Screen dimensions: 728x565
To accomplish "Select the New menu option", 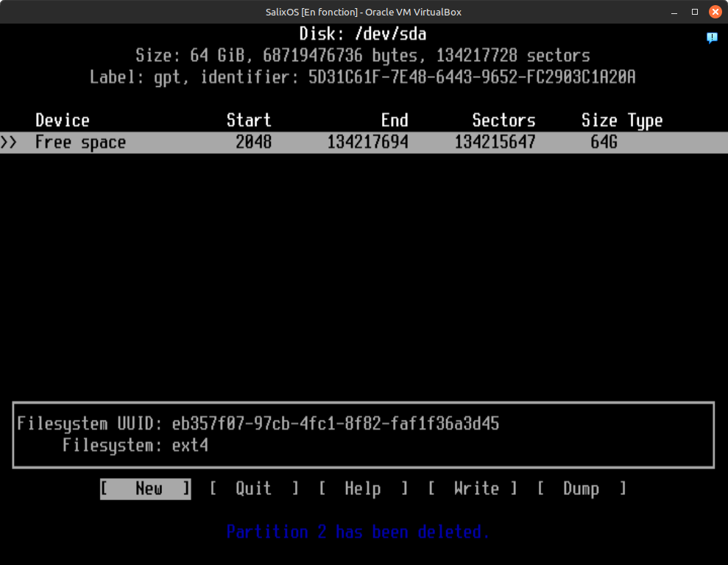I will point(146,489).
